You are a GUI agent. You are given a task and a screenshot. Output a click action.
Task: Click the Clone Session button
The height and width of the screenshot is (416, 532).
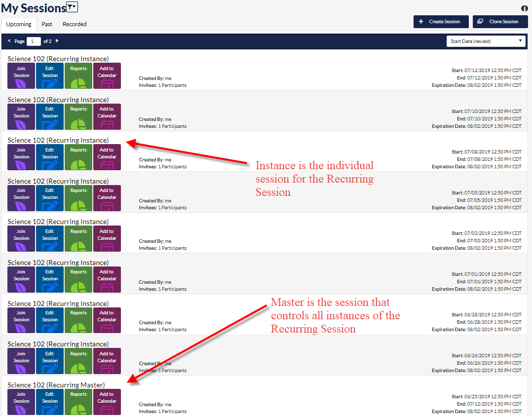(x=500, y=22)
